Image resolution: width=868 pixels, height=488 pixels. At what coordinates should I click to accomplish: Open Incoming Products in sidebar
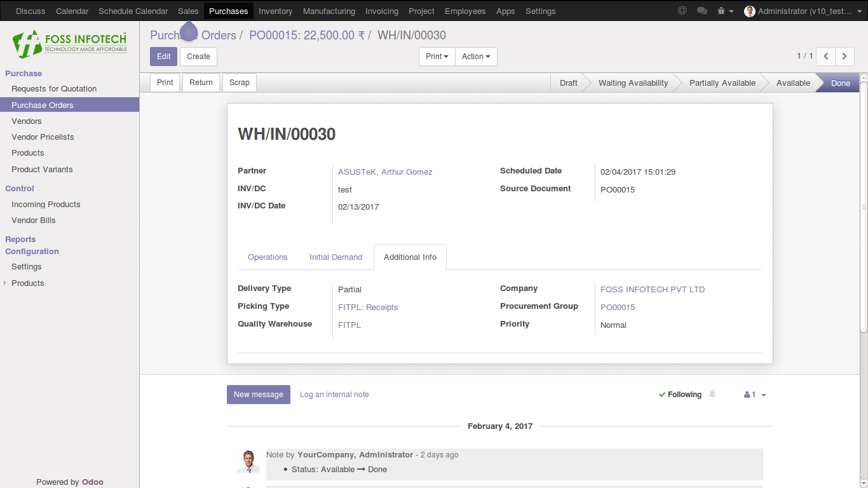point(46,205)
